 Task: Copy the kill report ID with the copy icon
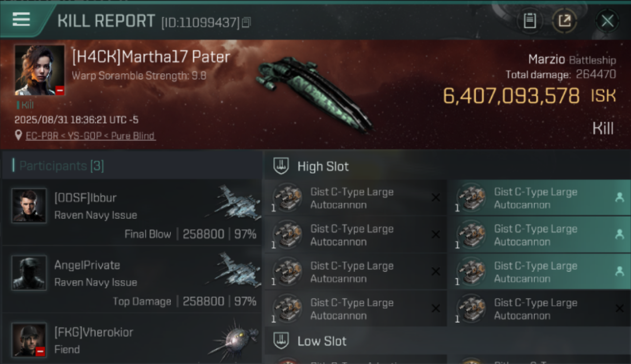(246, 22)
